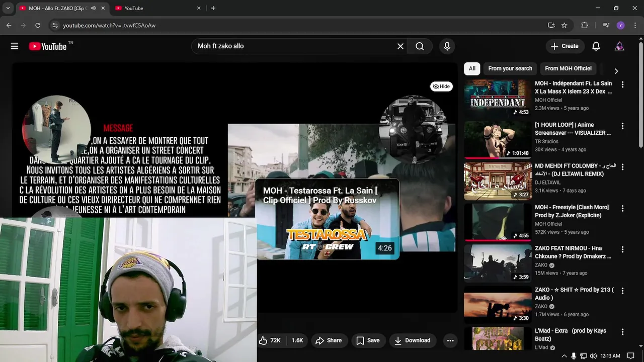This screenshot has width=644, height=362.
Task: Open MOH Officiel channel under Indépendant
Action: 548,100
